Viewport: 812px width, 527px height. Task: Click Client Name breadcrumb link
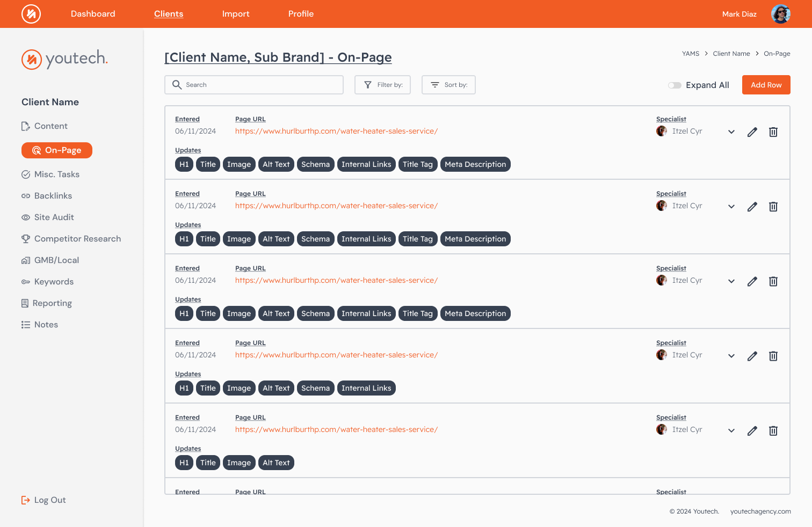coord(731,54)
